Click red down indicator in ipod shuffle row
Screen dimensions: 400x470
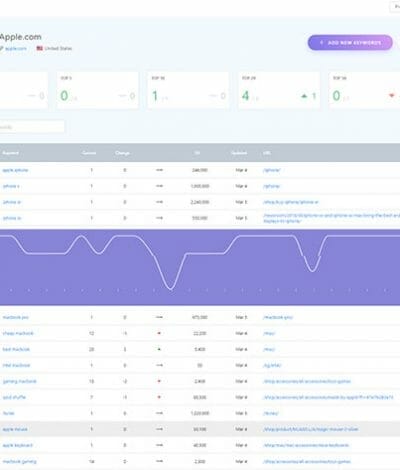point(159,397)
